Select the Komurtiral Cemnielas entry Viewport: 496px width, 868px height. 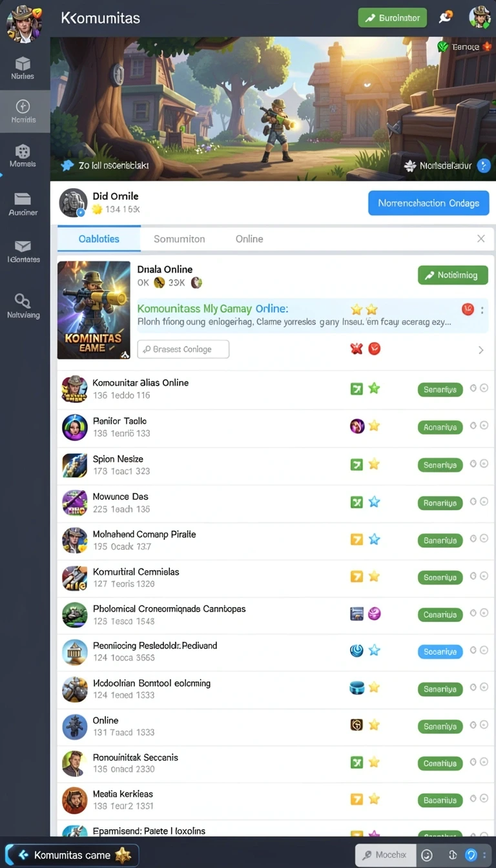[x=275, y=577]
